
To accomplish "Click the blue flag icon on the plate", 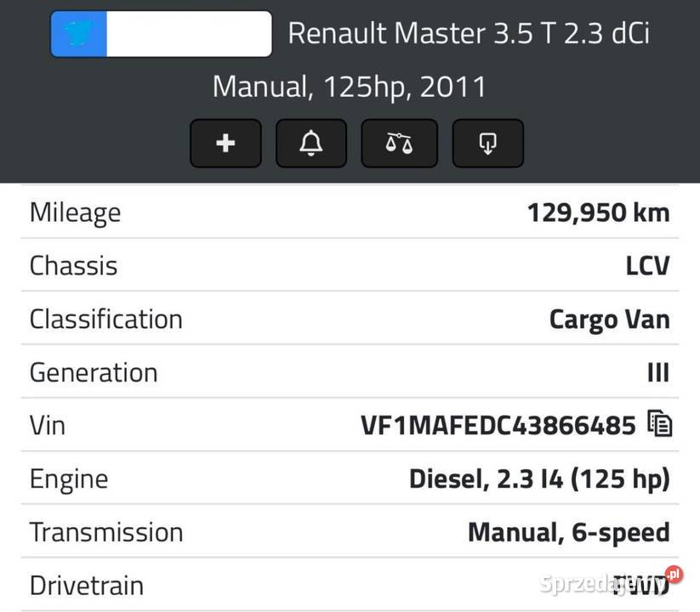I will click(78, 33).
